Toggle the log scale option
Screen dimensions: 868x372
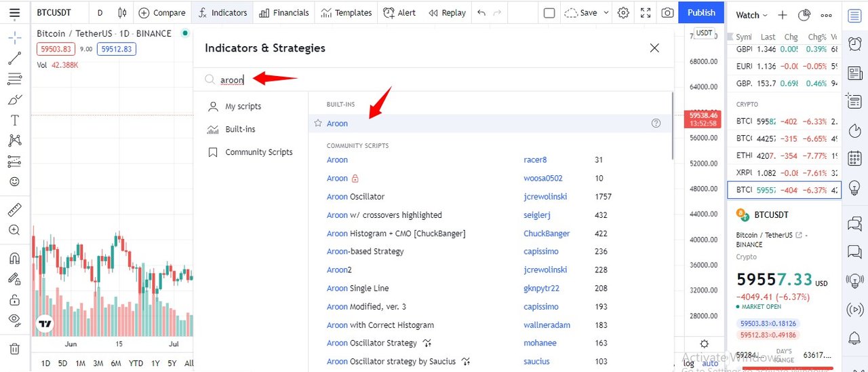pyautogui.click(x=689, y=363)
